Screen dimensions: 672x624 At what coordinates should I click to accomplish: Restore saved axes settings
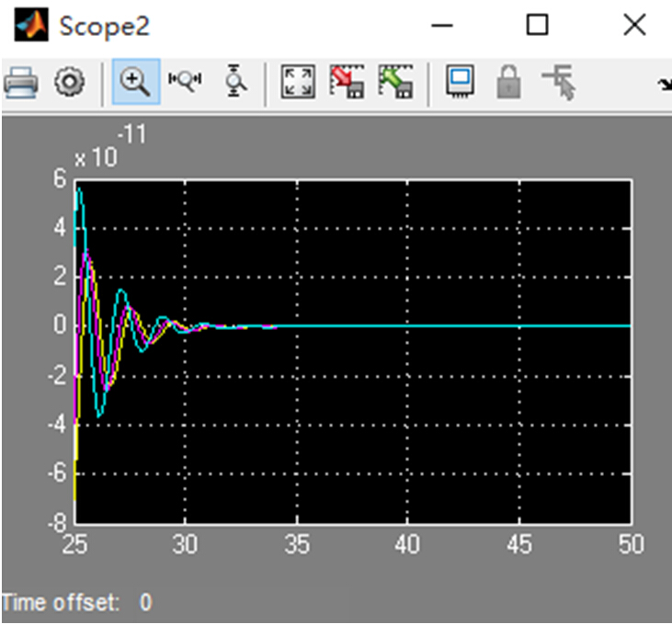[396, 82]
